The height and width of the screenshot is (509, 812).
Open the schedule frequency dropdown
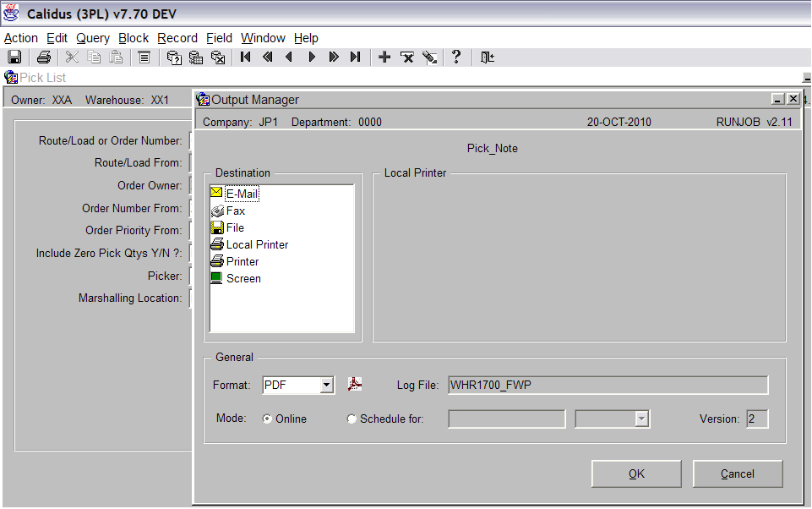coord(641,419)
